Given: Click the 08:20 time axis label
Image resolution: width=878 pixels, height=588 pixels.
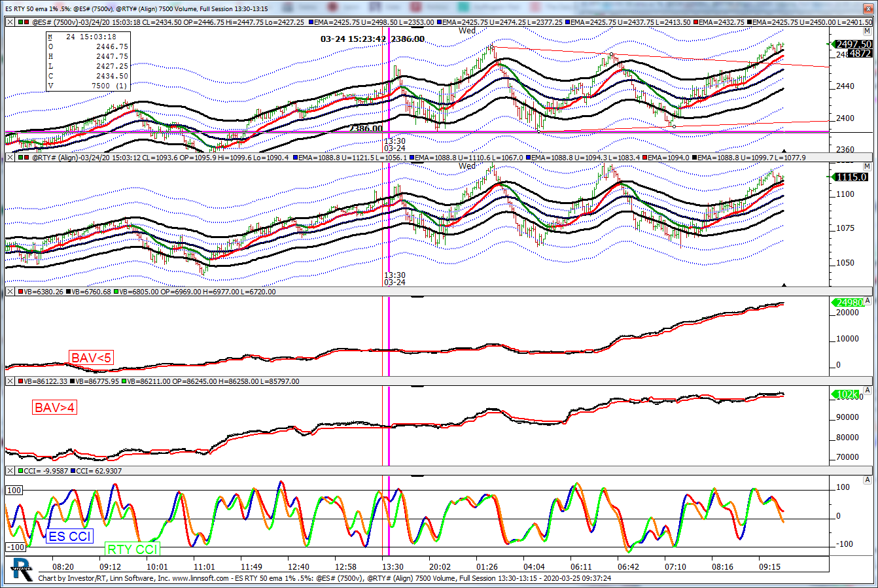Looking at the screenshot, I should 63,567.
